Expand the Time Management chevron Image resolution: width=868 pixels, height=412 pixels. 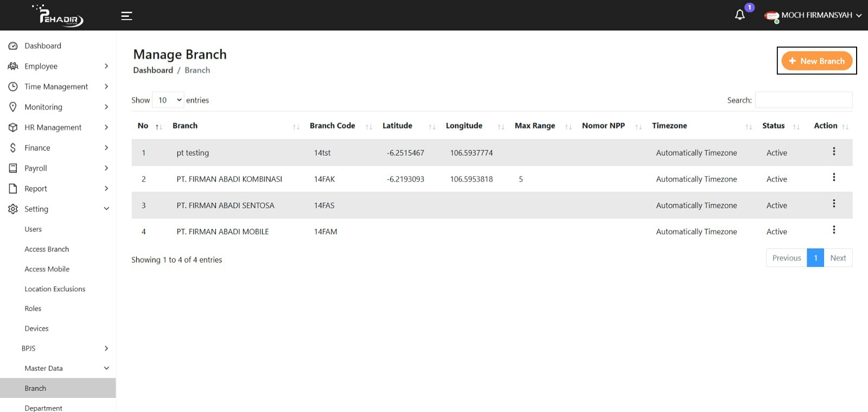point(106,87)
